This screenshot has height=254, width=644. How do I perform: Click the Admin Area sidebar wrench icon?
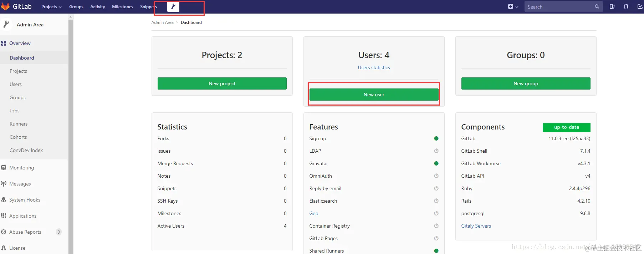coord(6,24)
